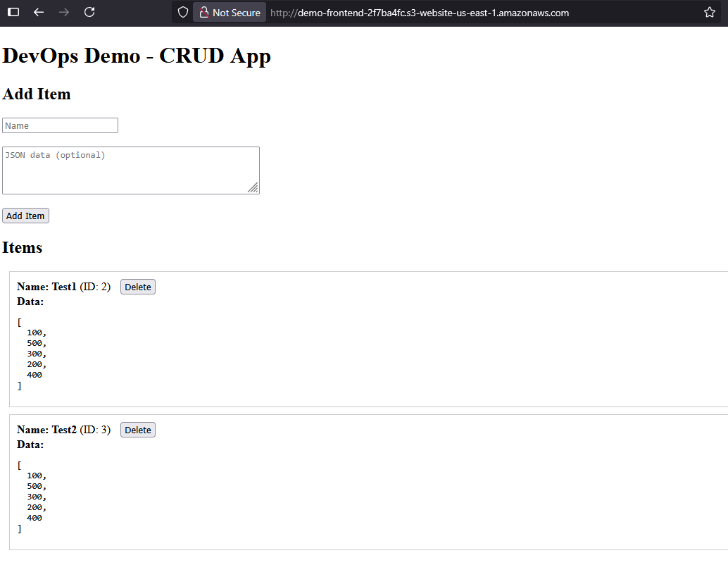Image resolution: width=728 pixels, height=565 pixels.
Task: Bookmark this page with star icon
Action: tap(710, 12)
